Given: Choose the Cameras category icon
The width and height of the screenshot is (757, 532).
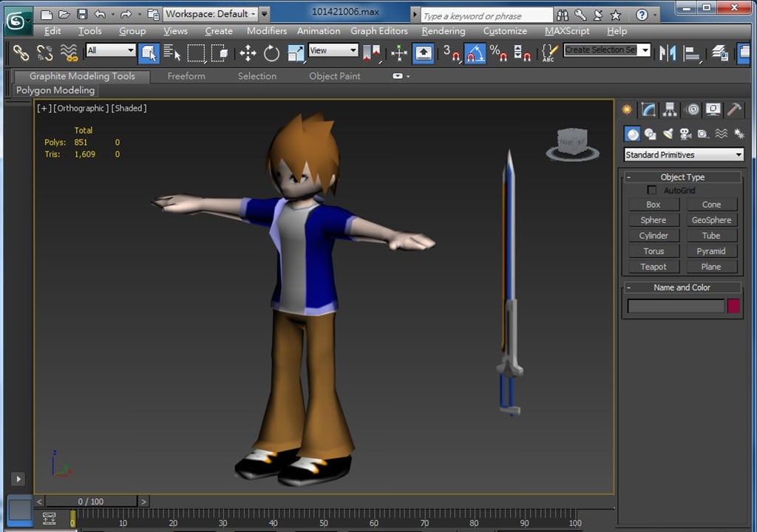Looking at the screenshot, I should point(685,134).
